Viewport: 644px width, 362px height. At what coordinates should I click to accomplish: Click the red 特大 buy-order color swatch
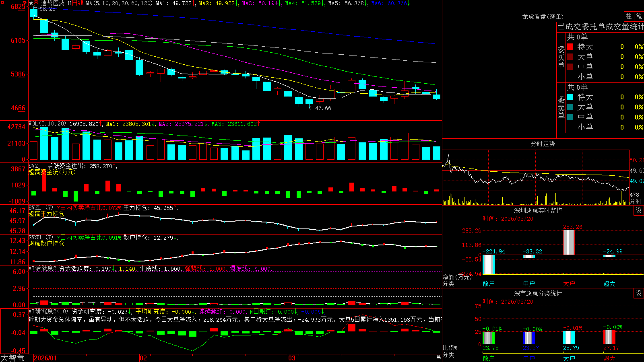coord(570,47)
